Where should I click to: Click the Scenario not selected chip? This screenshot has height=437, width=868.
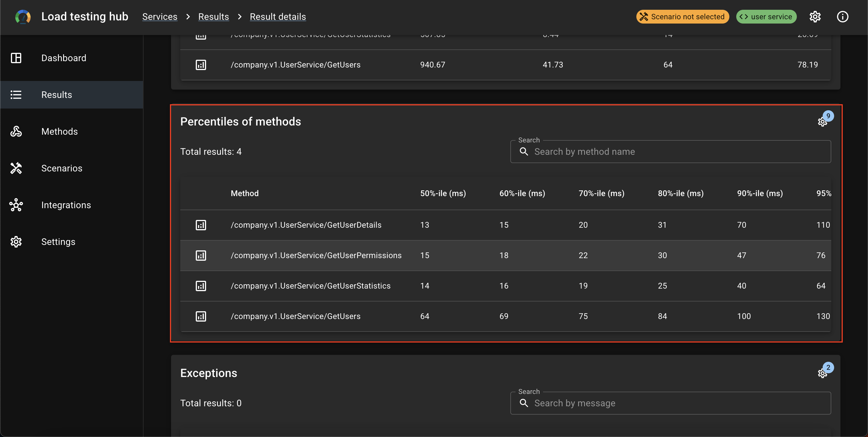click(683, 17)
